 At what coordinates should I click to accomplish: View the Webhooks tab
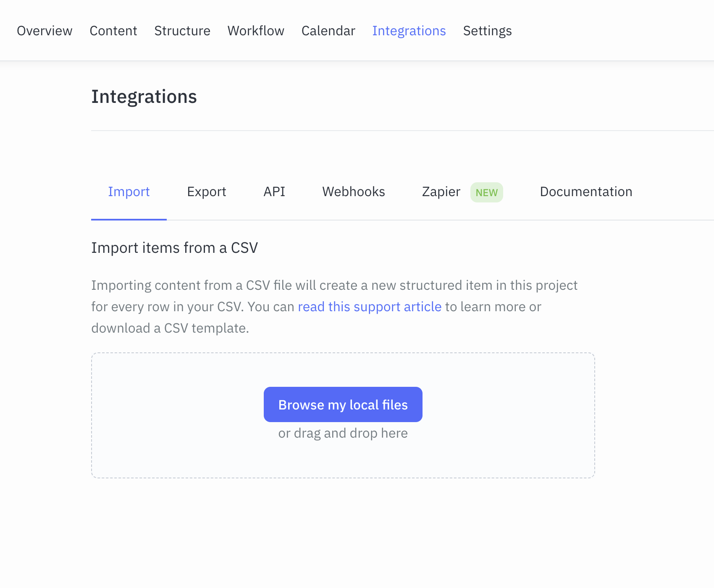pyautogui.click(x=353, y=192)
